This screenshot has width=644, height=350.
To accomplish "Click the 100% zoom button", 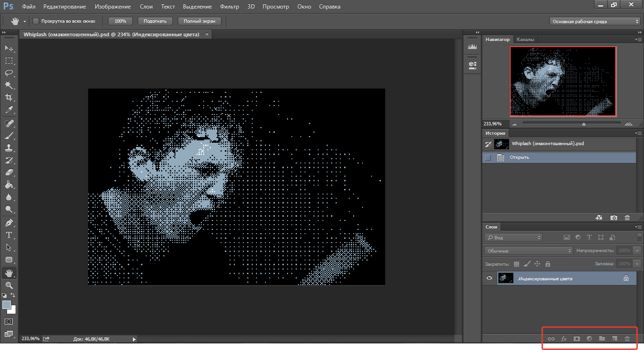I will click(120, 21).
